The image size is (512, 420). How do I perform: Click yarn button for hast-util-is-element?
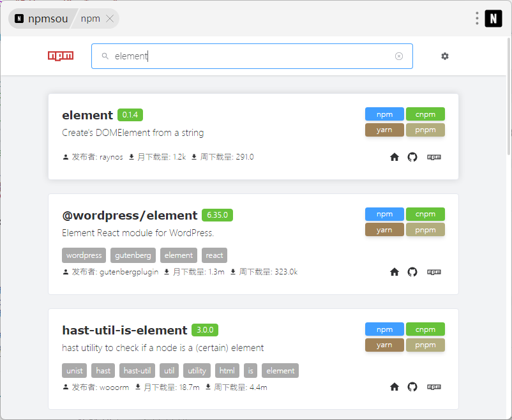click(x=384, y=345)
